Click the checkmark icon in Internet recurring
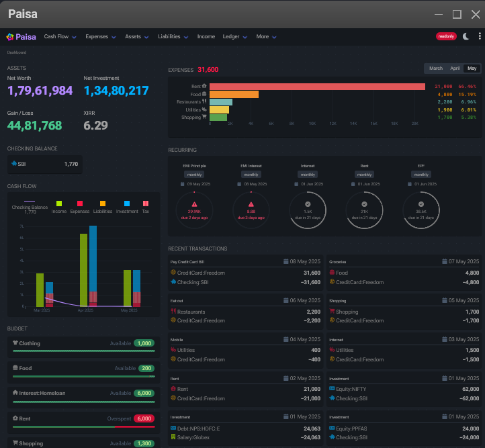The height and width of the screenshot is (448, 485). [x=308, y=204]
